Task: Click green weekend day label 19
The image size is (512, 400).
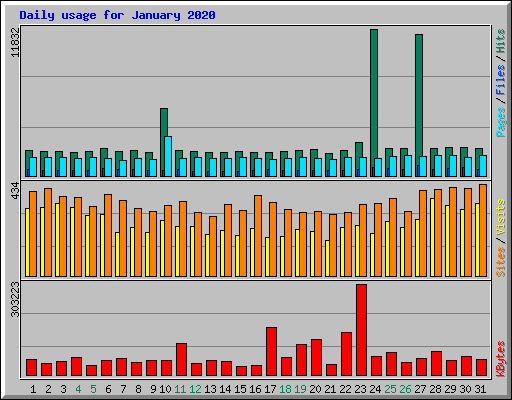Action: point(300,389)
